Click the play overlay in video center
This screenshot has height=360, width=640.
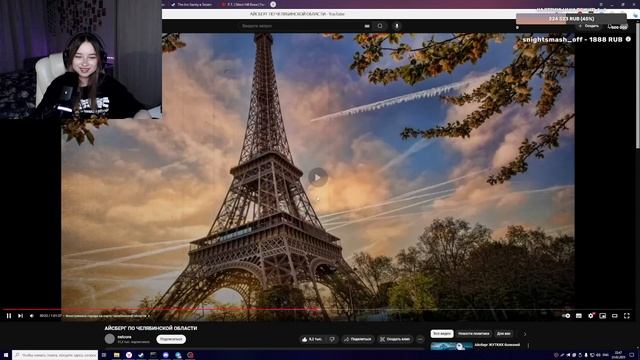(x=318, y=177)
